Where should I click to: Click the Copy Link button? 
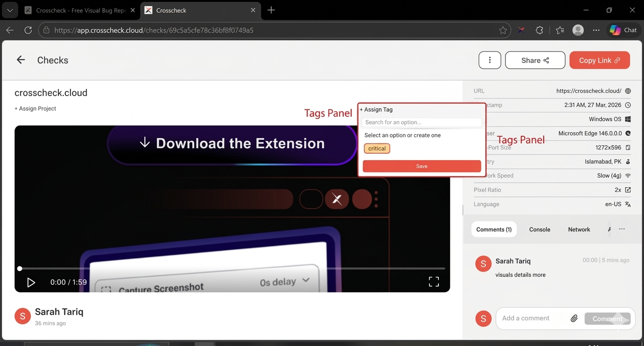[x=599, y=60]
